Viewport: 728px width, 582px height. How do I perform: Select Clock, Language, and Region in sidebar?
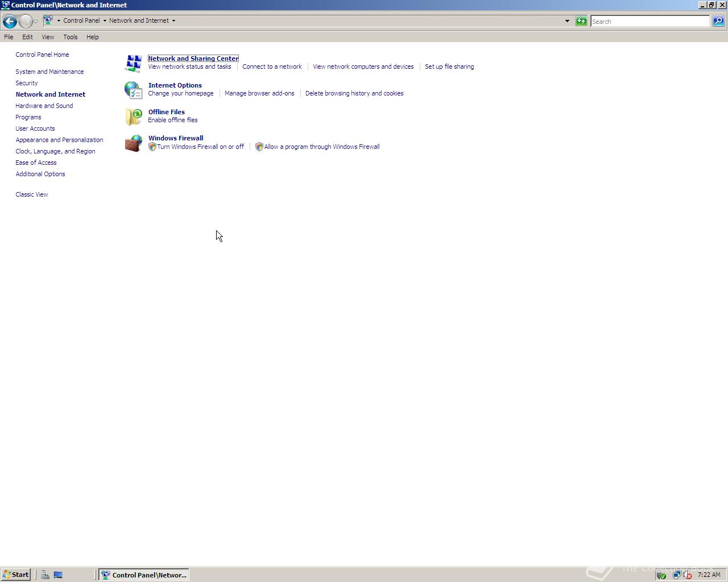[55, 151]
